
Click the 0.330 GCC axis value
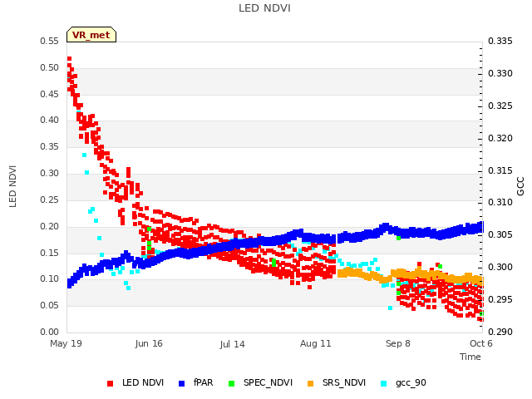(500, 73)
